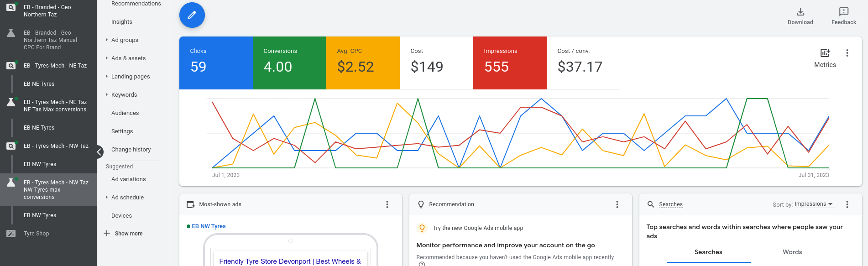Open the Metrics chart selector icon
868x266 pixels.
click(x=825, y=53)
